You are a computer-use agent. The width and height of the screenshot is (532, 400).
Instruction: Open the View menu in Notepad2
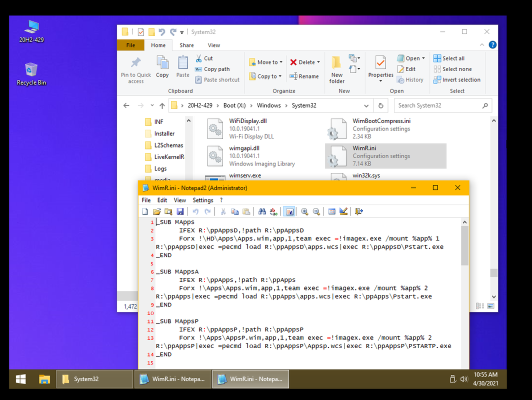(180, 200)
